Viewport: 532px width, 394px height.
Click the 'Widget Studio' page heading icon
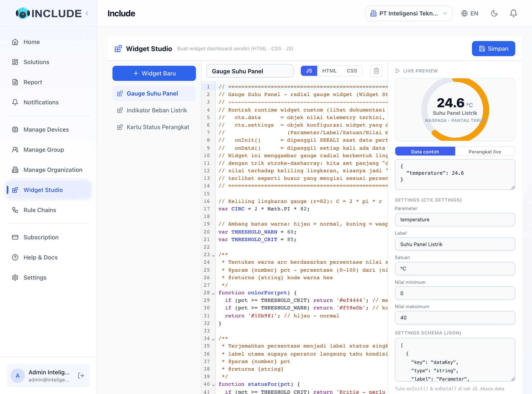(118, 49)
